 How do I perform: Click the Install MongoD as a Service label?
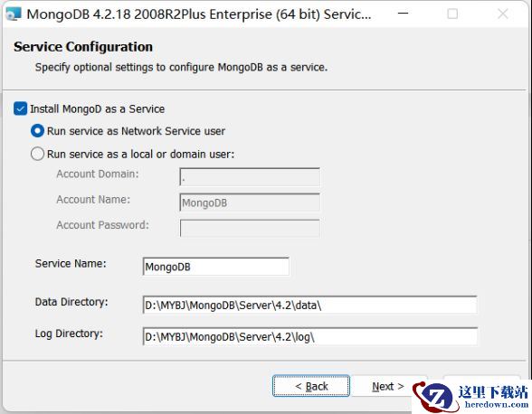point(98,108)
